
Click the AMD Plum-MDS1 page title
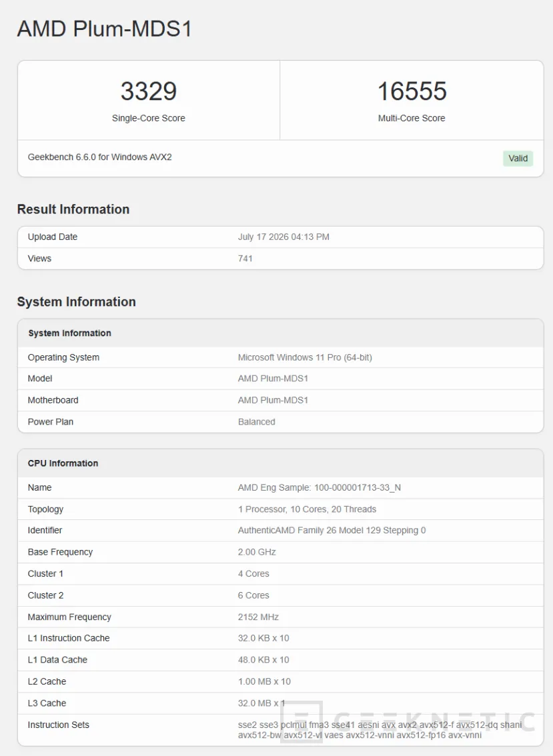105,29
